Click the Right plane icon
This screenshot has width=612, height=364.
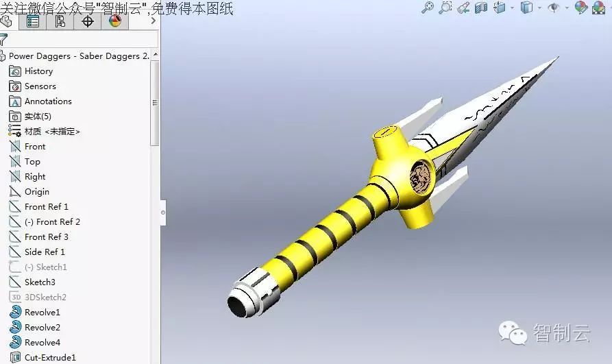pyautogui.click(x=15, y=177)
